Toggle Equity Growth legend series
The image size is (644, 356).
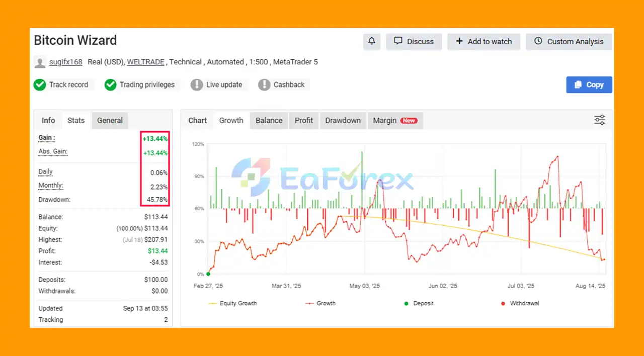click(233, 303)
